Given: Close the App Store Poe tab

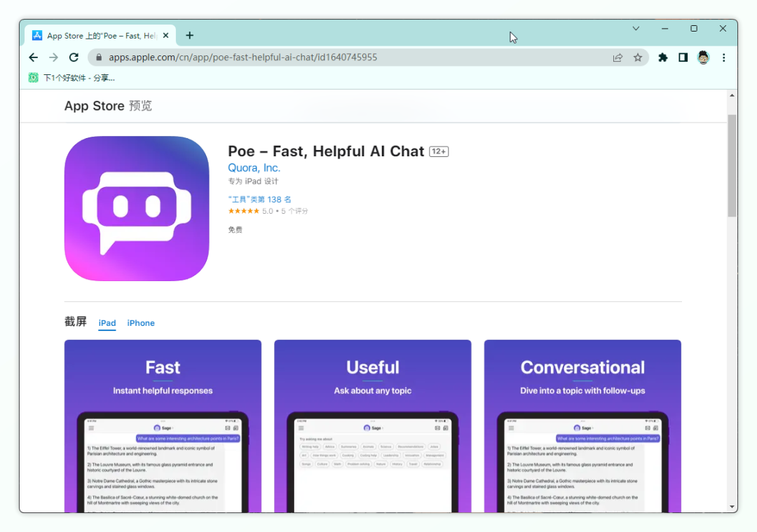Looking at the screenshot, I should coord(166,36).
